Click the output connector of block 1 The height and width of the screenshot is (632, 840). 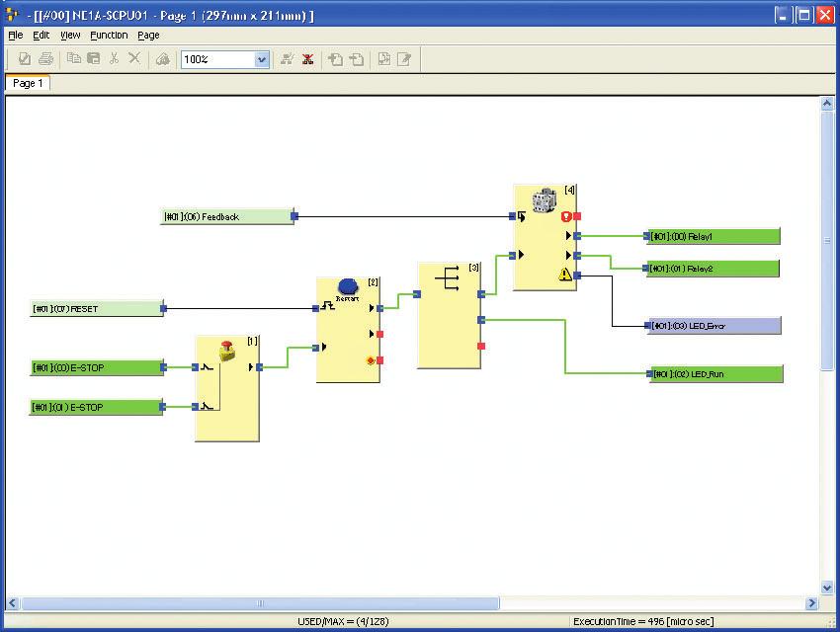259,367
